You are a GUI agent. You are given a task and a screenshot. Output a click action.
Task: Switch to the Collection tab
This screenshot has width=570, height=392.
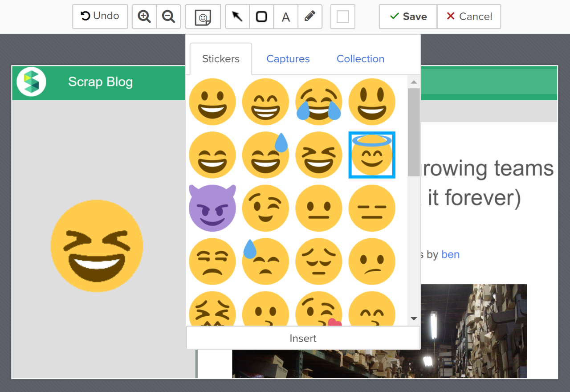pos(360,59)
